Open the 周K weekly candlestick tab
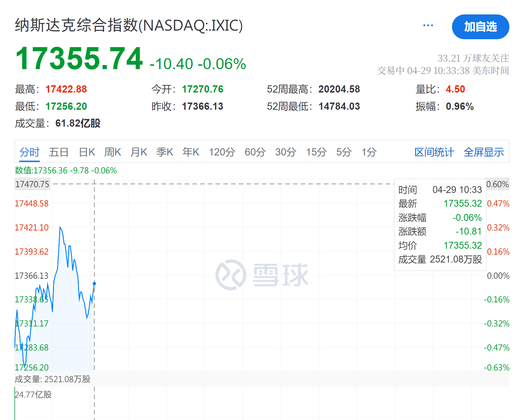The height and width of the screenshot is (420, 518). 113,152
